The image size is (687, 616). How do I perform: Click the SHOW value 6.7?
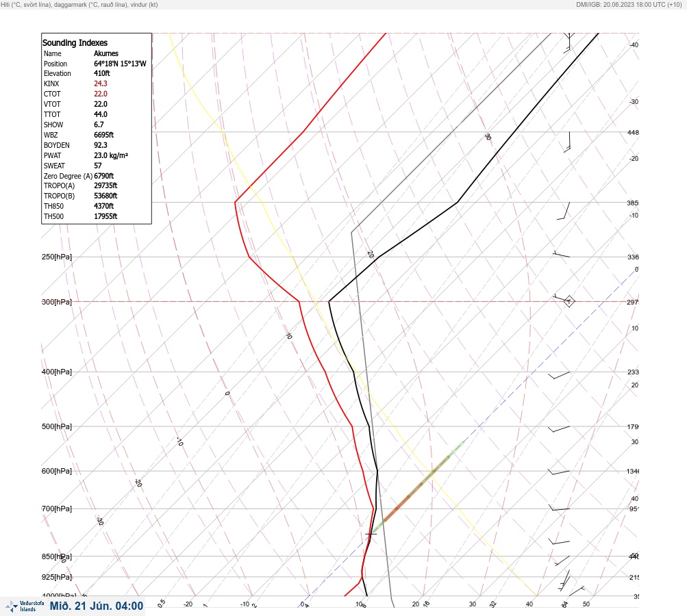(99, 125)
